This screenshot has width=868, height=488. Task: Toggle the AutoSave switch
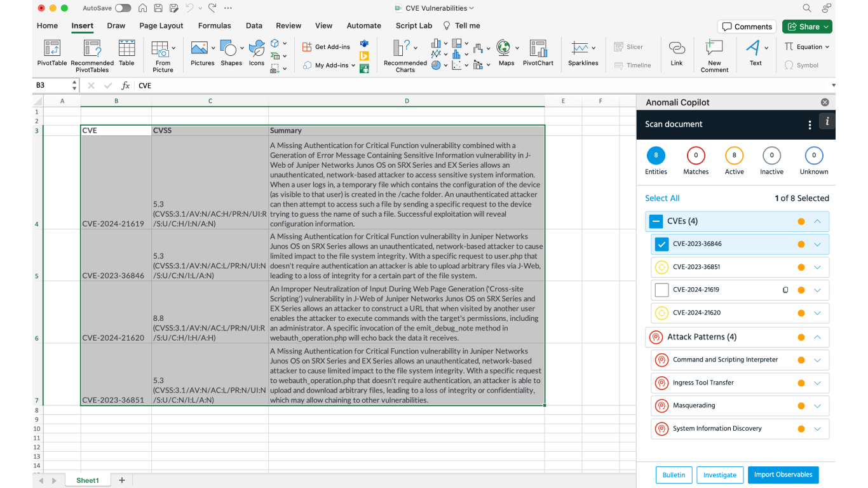(123, 8)
